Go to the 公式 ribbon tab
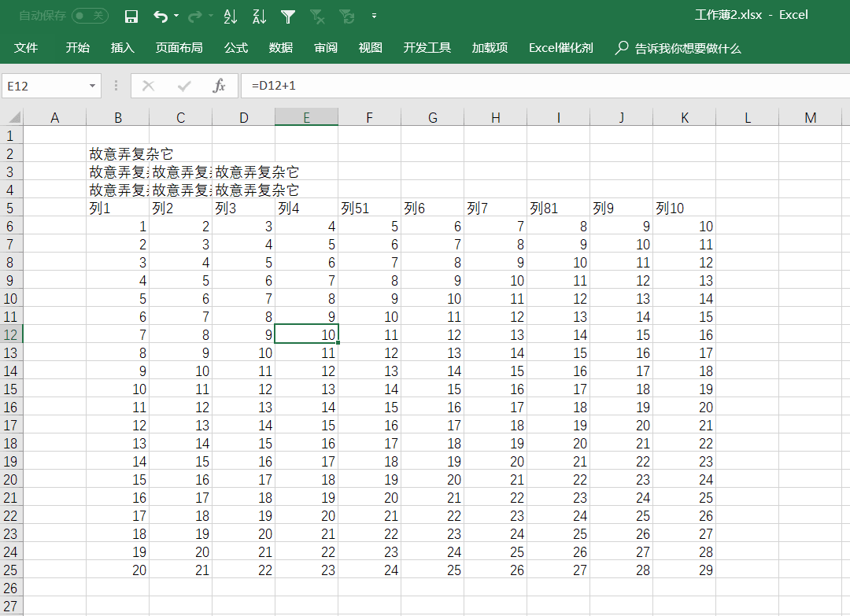850x616 pixels. tap(236, 48)
